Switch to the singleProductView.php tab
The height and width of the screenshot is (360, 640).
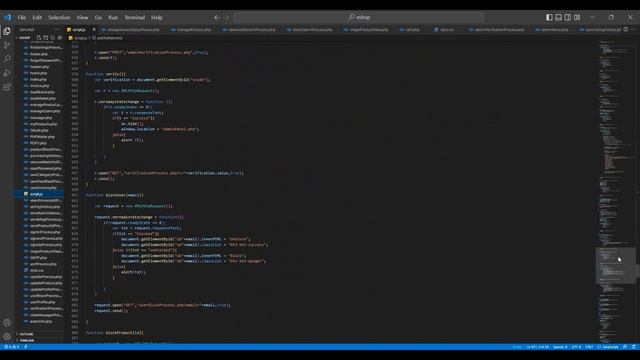point(366,30)
